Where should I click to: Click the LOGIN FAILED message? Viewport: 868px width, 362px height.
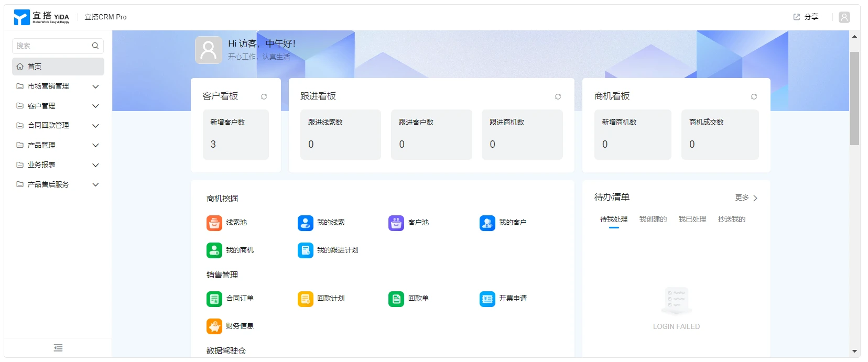click(676, 327)
